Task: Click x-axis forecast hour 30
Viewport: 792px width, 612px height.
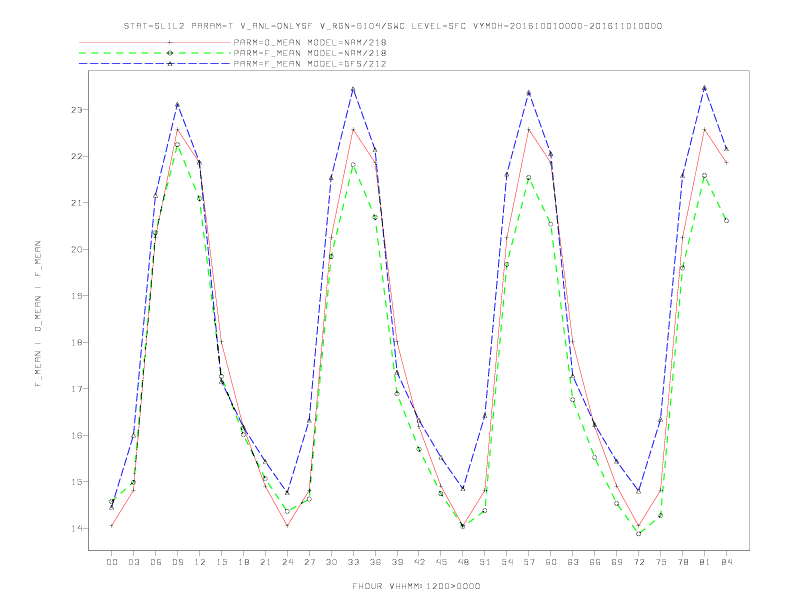Action: [x=331, y=562]
